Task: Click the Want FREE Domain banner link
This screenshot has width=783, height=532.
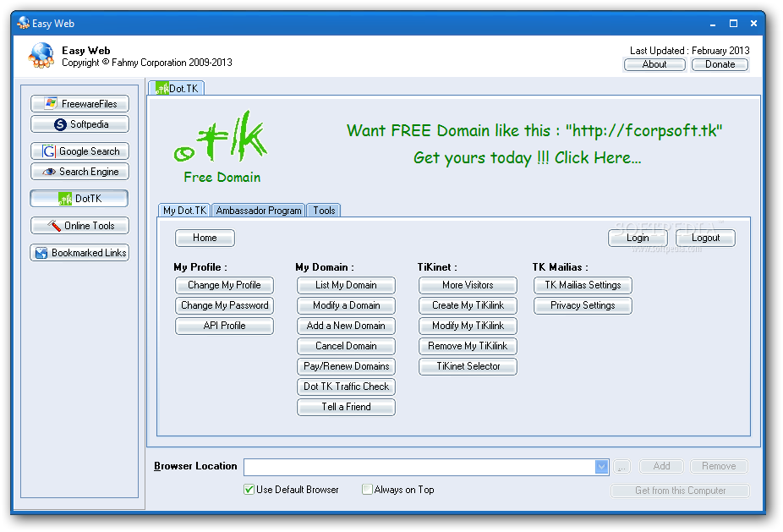Action: 534,131
